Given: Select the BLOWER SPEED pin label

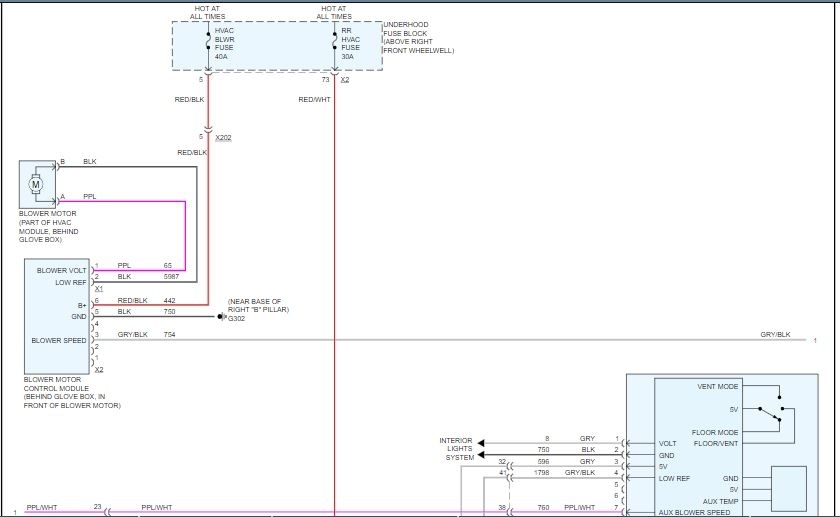Looking at the screenshot, I should tap(60, 340).
